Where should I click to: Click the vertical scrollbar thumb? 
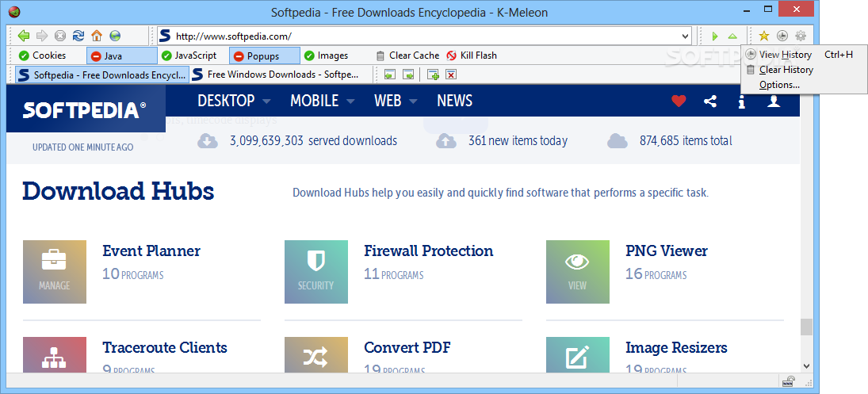806,327
